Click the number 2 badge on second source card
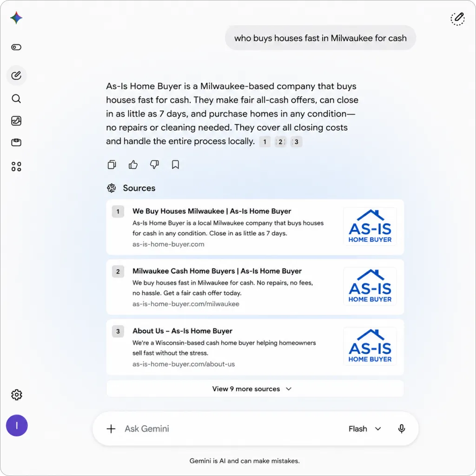476x476 pixels. [118, 271]
